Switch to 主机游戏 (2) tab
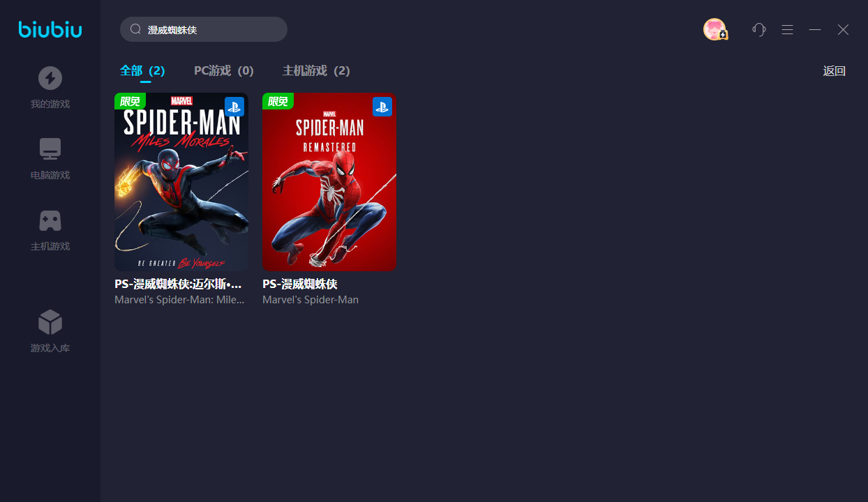Screen dimensions: 868x502 coord(316,70)
